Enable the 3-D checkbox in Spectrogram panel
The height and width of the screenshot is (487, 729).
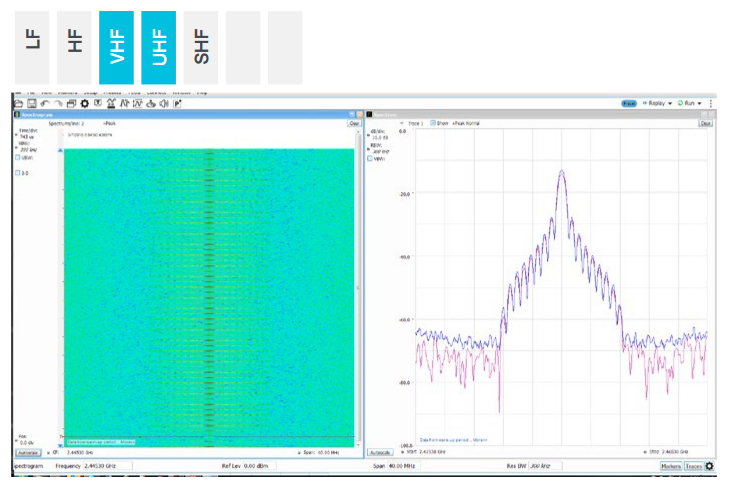point(18,173)
